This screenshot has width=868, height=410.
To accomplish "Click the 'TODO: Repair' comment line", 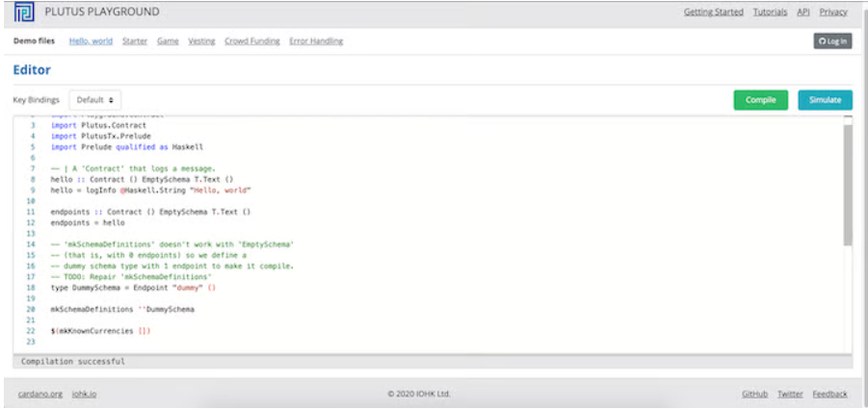I will pyautogui.click(x=131, y=276).
